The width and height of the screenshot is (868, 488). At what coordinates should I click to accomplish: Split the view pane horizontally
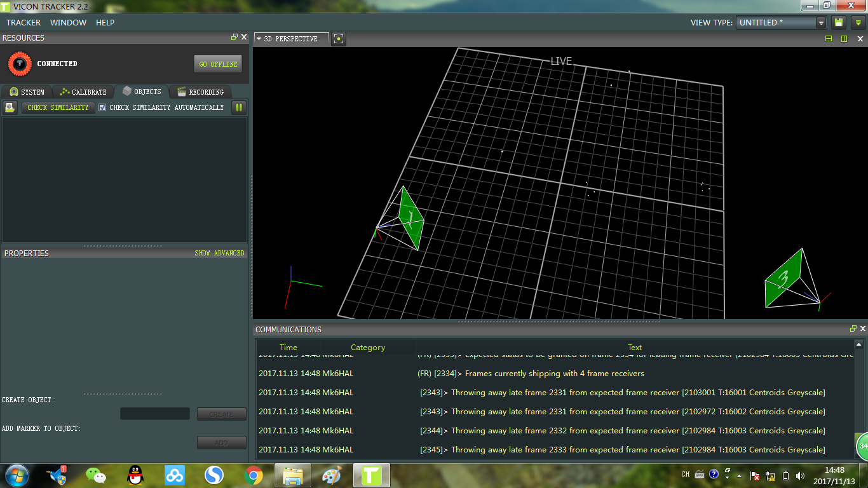click(x=829, y=39)
